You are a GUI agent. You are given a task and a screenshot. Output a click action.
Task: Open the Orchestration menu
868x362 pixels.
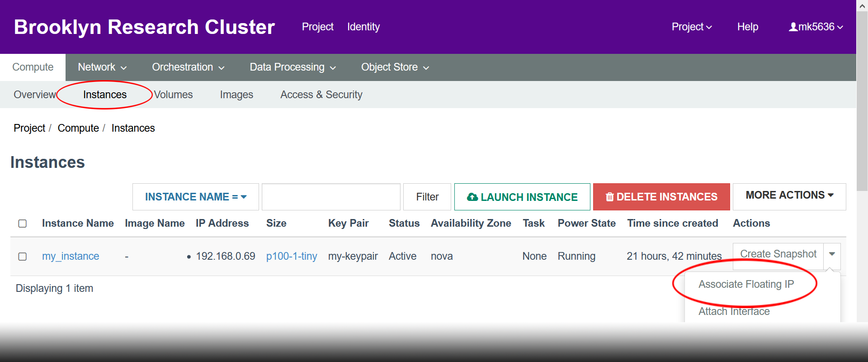pyautogui.click(x=188, y=67)
